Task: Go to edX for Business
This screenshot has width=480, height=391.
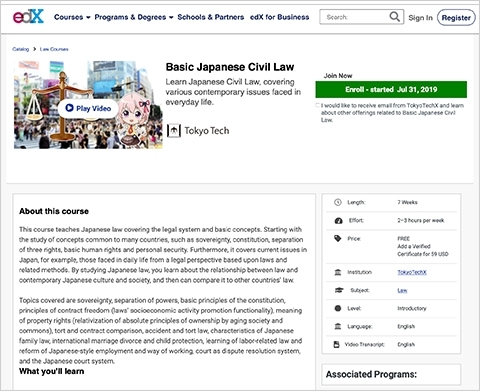Action: pyautogui.click(x=279, y=17)
